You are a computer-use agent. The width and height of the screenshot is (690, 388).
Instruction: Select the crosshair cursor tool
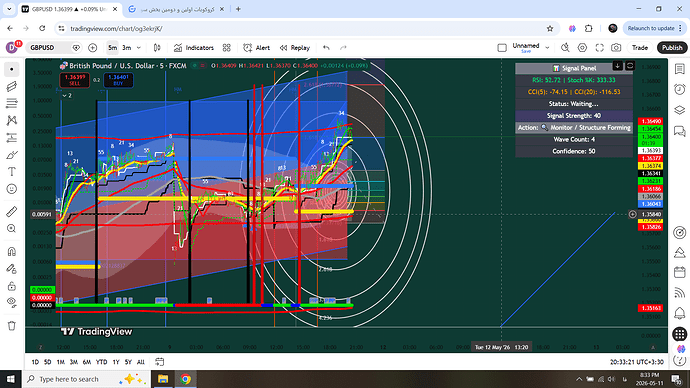12,70
